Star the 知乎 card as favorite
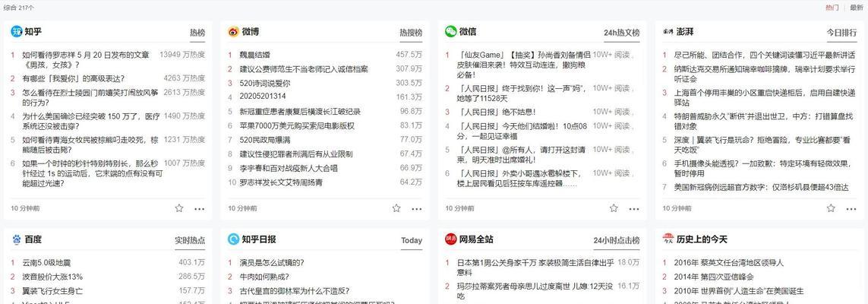This screenshot has height=304, width=868. coord(178,208)
